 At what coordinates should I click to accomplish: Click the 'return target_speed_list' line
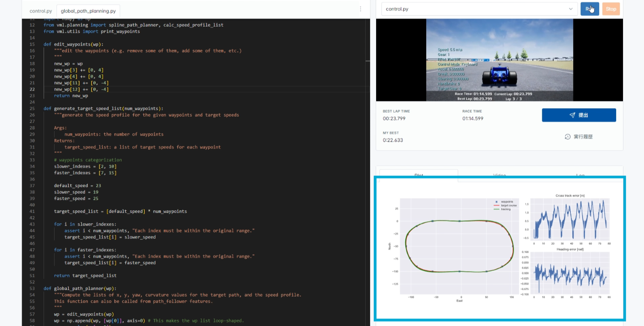(85, 276)
